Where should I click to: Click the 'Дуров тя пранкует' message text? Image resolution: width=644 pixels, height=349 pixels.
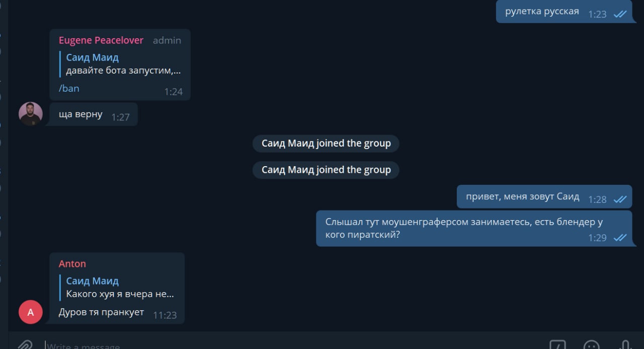101,312
